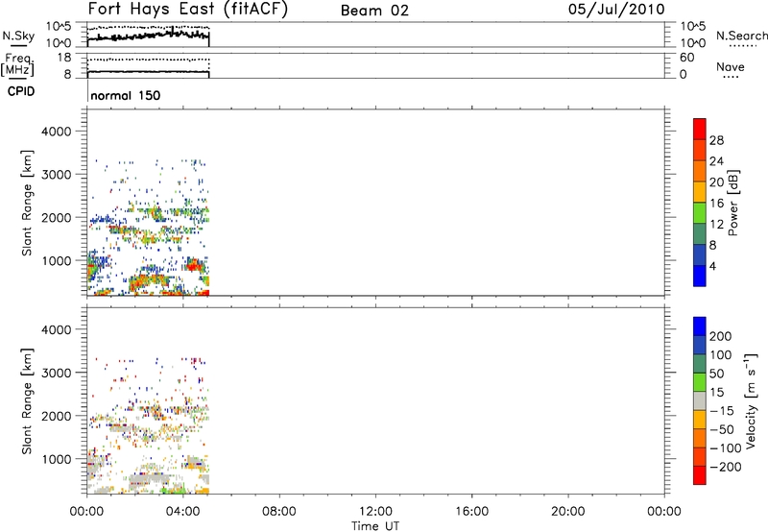Click the power swatch between 8 and 12 dB

[x=700, y=233]
